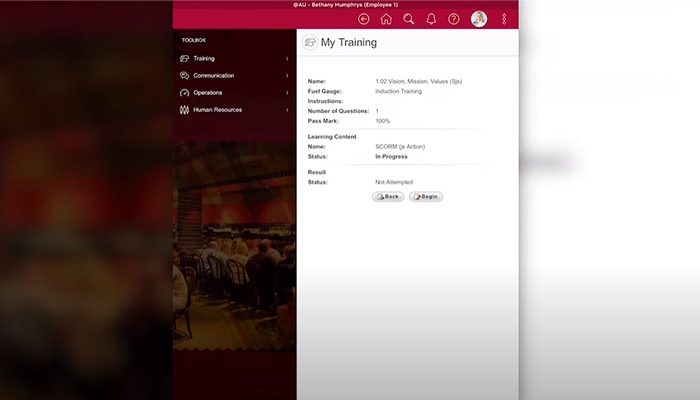Click the My Training heading icon

tap(310, 43)
